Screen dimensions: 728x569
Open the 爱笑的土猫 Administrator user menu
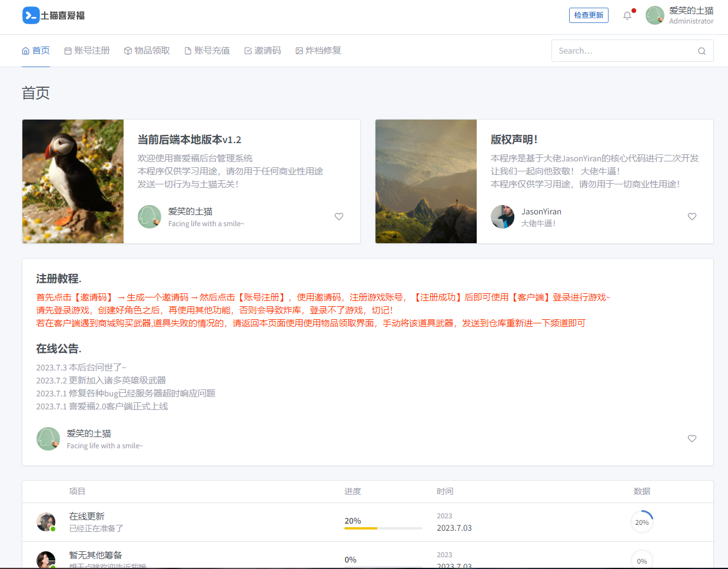point(680,15)
